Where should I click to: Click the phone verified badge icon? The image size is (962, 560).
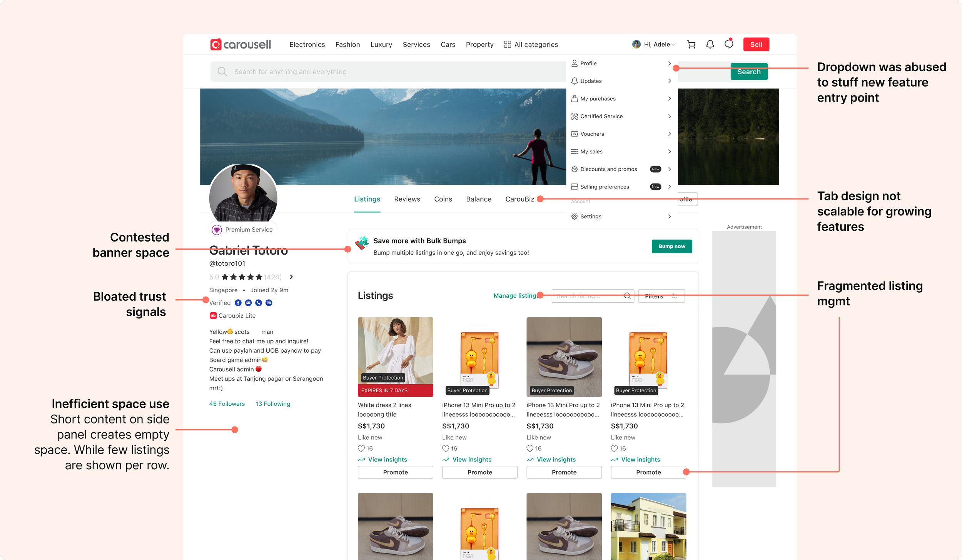[x=259, y=303]
